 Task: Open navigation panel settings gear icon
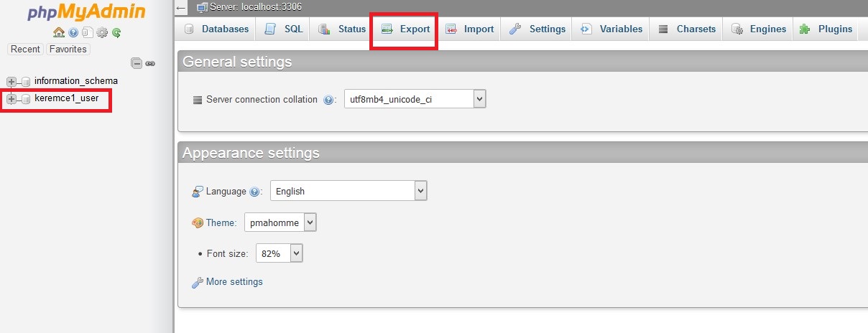102,32
